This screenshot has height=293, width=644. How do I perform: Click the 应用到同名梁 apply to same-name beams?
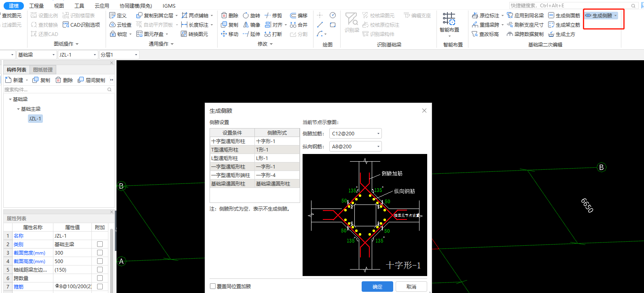pyautogui.click(x=525, y=15)
